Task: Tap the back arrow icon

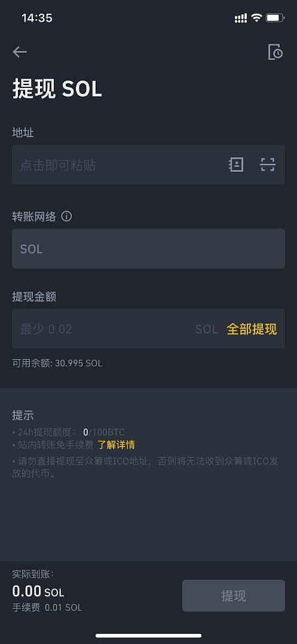Action: tap(20, 51)
